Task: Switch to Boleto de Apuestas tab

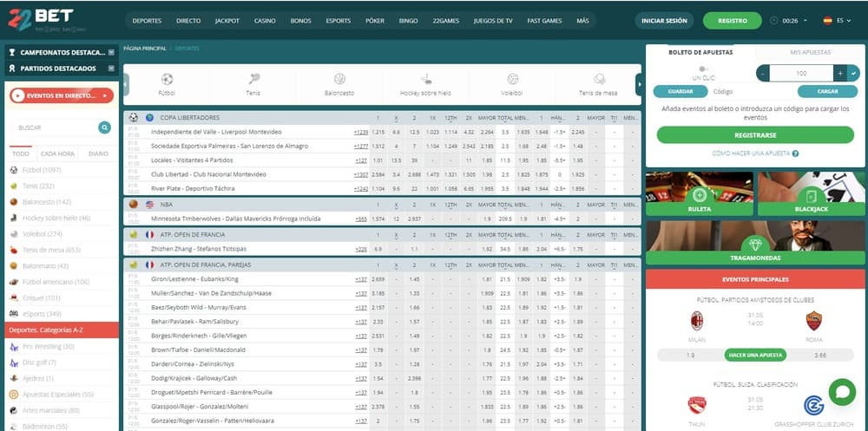Action: coord(700,53)
